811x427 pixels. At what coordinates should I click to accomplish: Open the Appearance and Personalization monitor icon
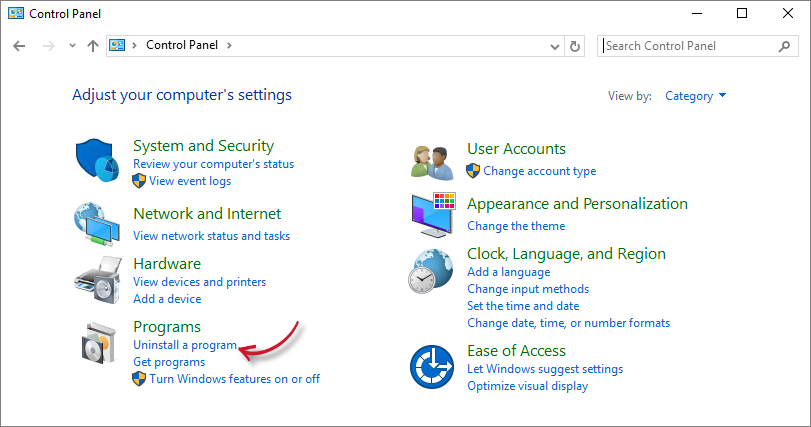(x=433, y=215)
